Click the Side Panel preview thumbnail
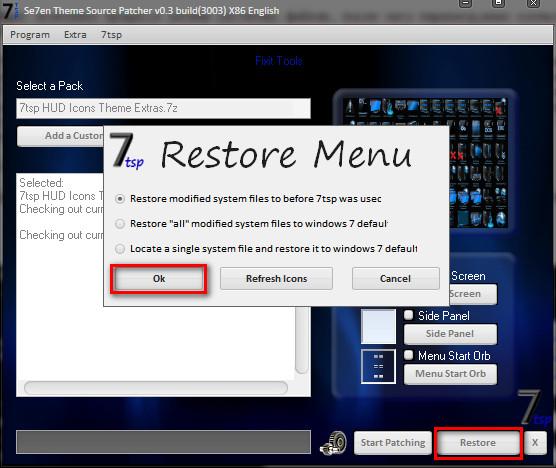 (378, 326)
